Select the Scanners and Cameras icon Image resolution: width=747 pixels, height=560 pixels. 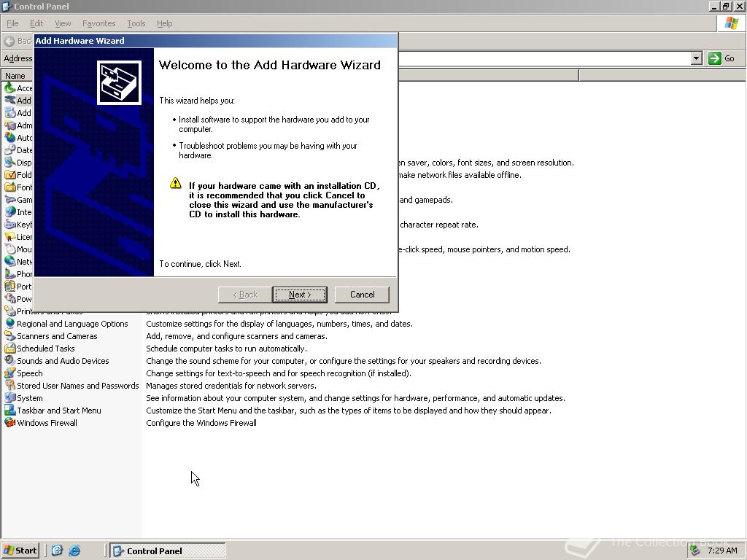coord(10,335)
